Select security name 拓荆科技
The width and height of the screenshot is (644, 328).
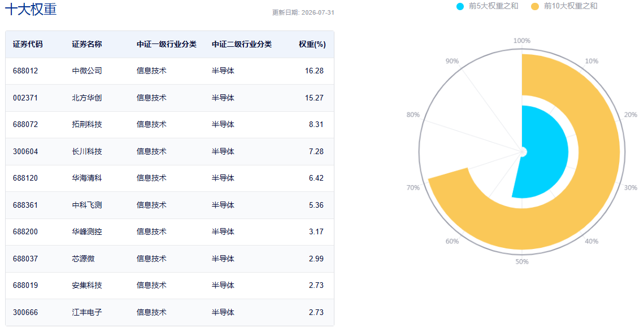point(87,124)
